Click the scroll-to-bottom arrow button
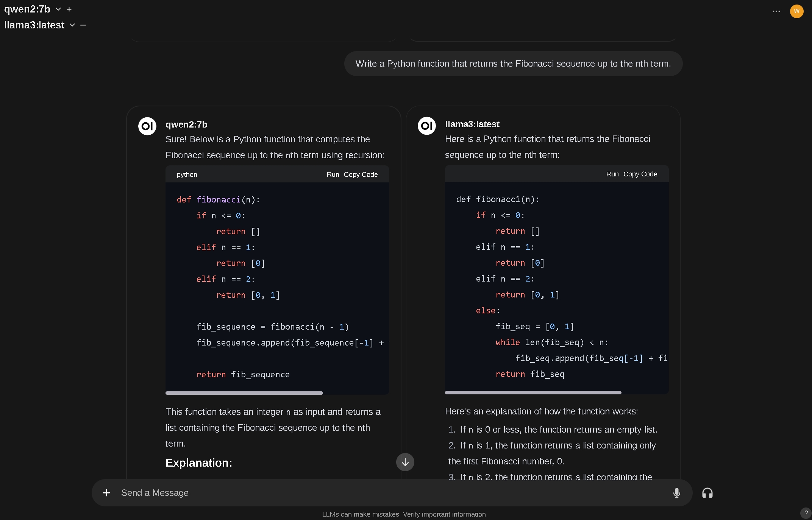The height and width of the screenshot is (520, 812). [x=405, y=462]
